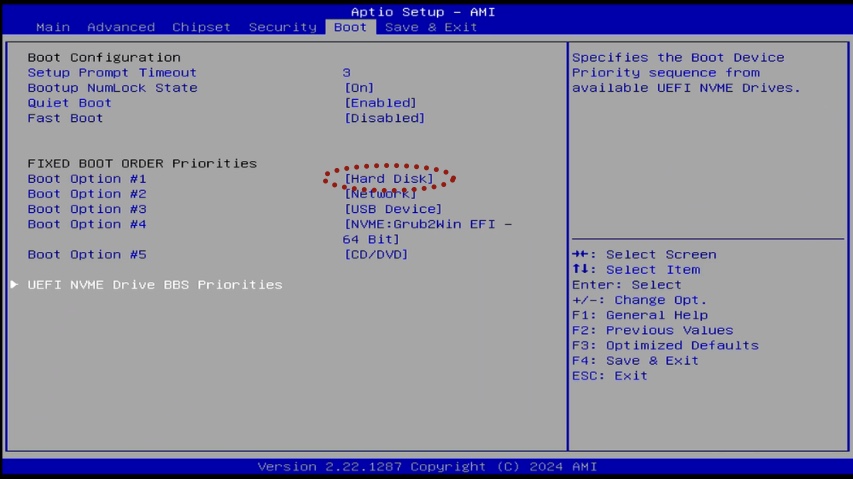Viewport: 853px width, 479px height.
Task: Select the Boot Option #4 label
Action: click(x=86, y=224)
